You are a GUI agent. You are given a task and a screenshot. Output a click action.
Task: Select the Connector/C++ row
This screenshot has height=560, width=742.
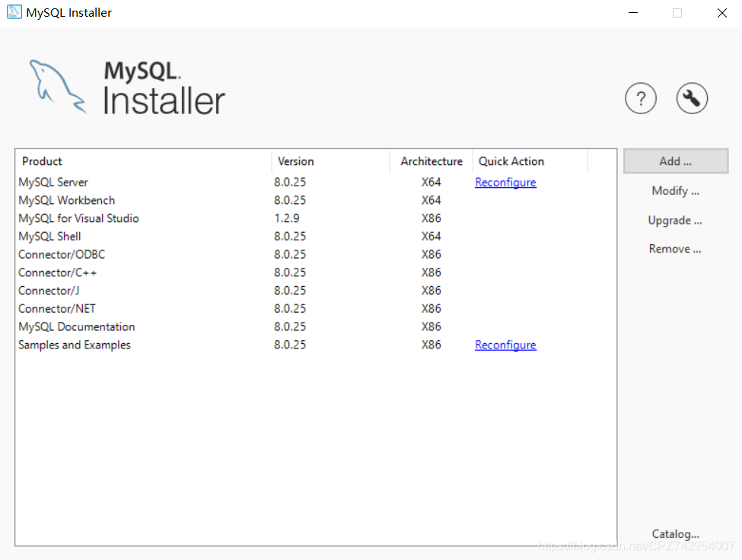[x=316, y=272]
